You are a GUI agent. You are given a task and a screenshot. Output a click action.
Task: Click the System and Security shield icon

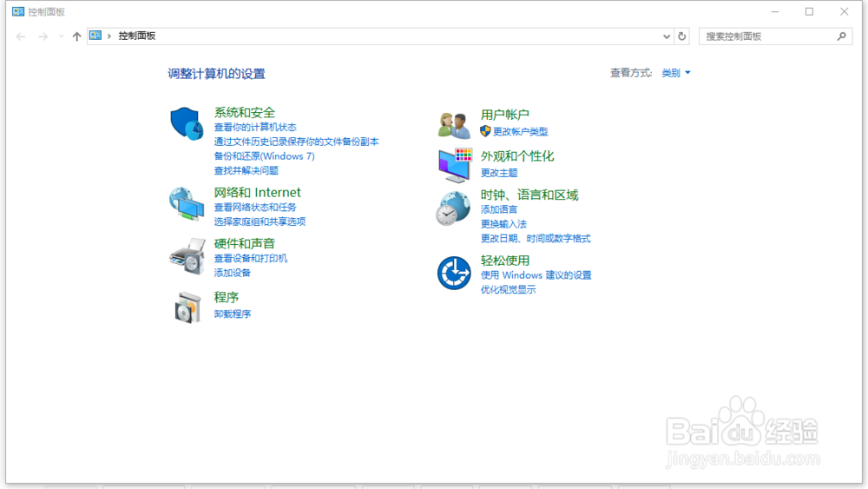click(x=187, y=123)
